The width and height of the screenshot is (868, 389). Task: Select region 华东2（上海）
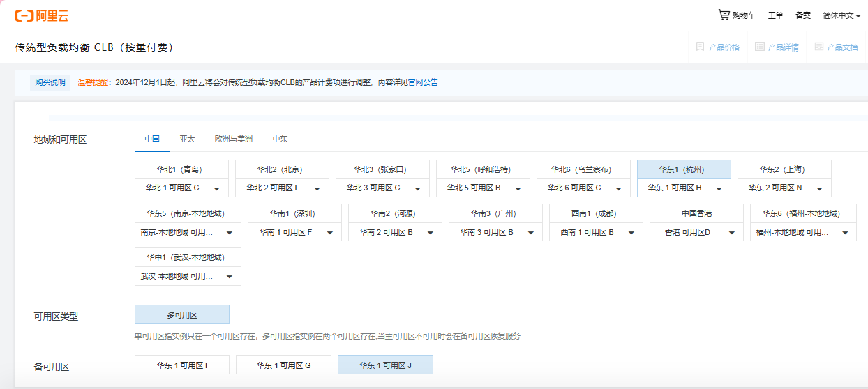[x=785, y=169]
